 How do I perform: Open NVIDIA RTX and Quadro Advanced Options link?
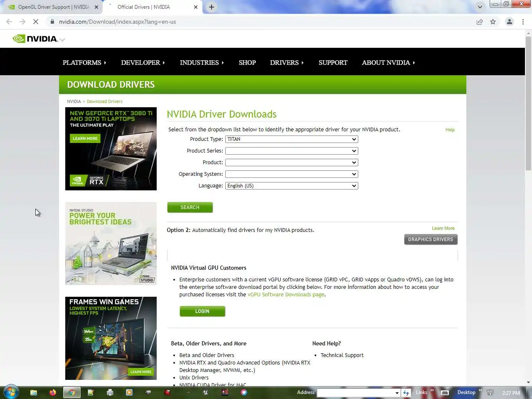(x=245, y=367)
